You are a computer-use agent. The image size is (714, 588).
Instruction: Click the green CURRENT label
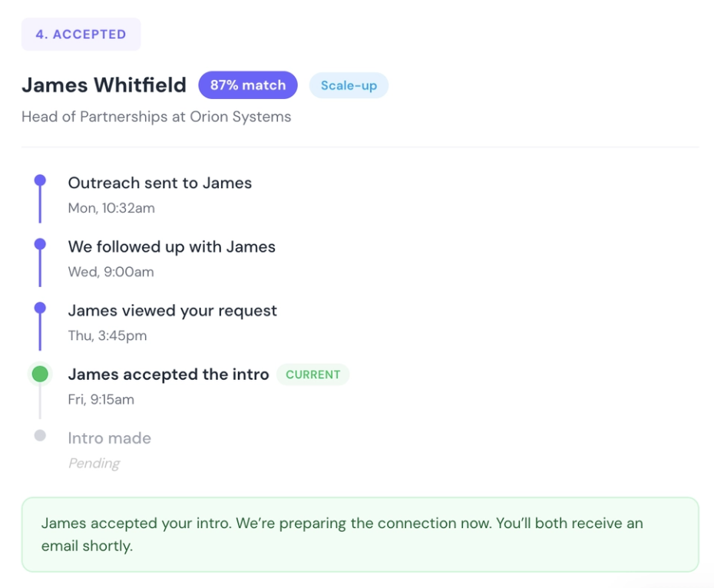pyautogui.click(x=312, y=375)
